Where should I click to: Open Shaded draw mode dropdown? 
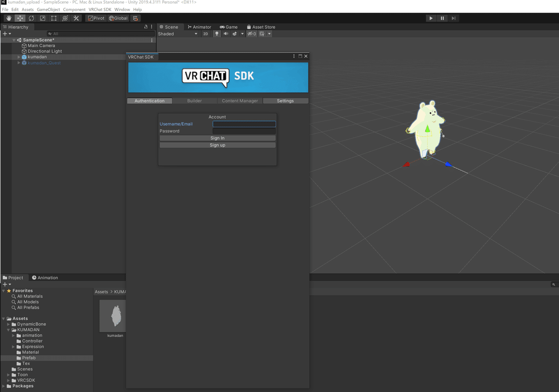tap(177, 34)
